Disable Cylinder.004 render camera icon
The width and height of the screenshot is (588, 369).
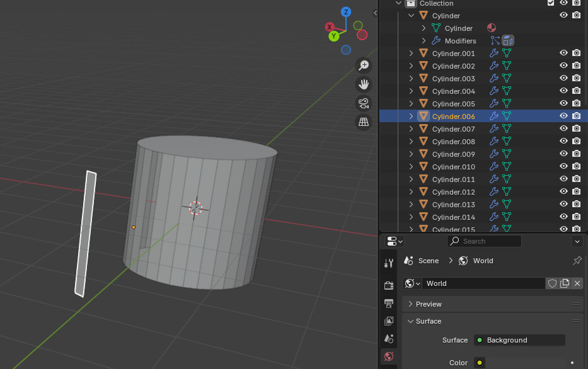(x=577, y=91)
